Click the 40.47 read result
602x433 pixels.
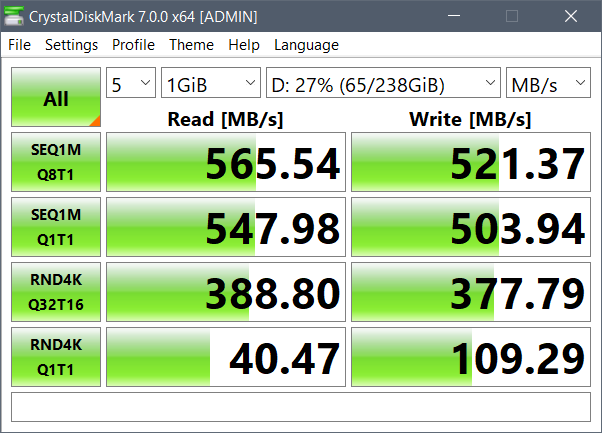226,357
